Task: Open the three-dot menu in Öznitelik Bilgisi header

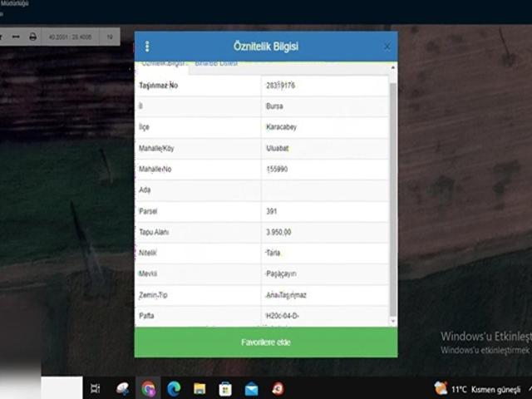Action: coord(147,47)
